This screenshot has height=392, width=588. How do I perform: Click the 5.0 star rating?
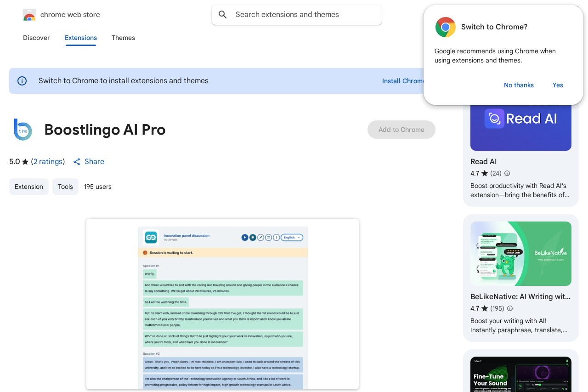coord(19,162)
